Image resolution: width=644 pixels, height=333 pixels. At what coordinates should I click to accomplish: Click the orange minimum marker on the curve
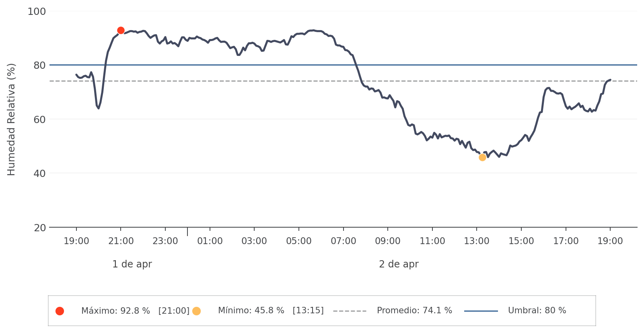tap(482, 157)
